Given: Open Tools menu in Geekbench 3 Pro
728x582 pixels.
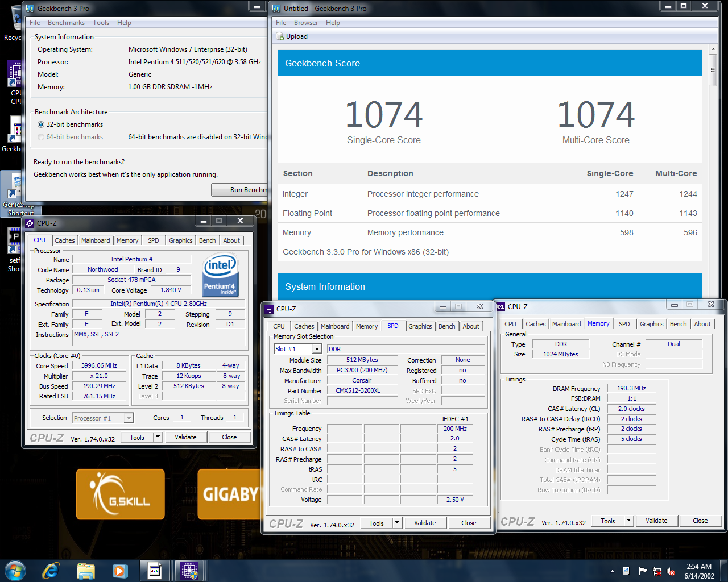Looking at the screenshot, I should tap(101, 23).
